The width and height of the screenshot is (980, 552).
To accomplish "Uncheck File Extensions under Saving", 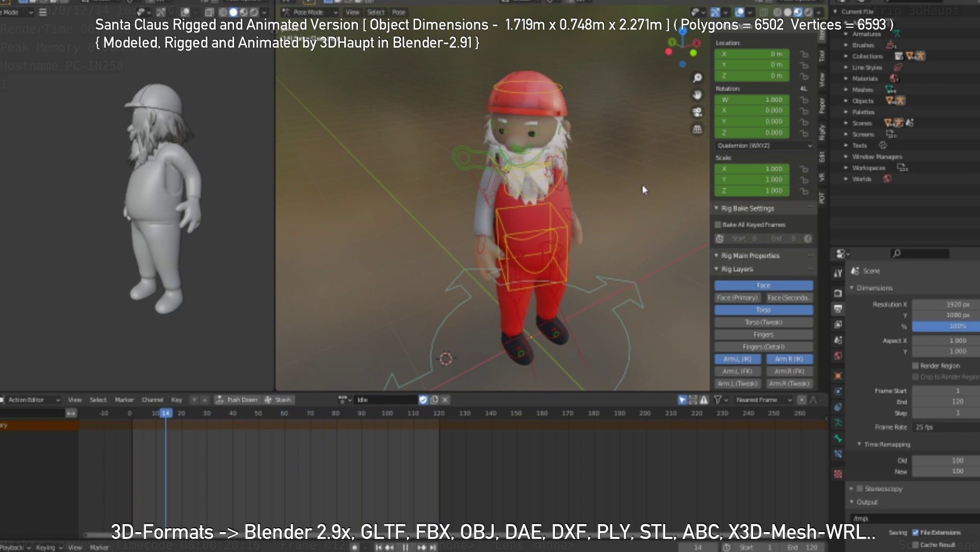I will click(x=915, y=532).
